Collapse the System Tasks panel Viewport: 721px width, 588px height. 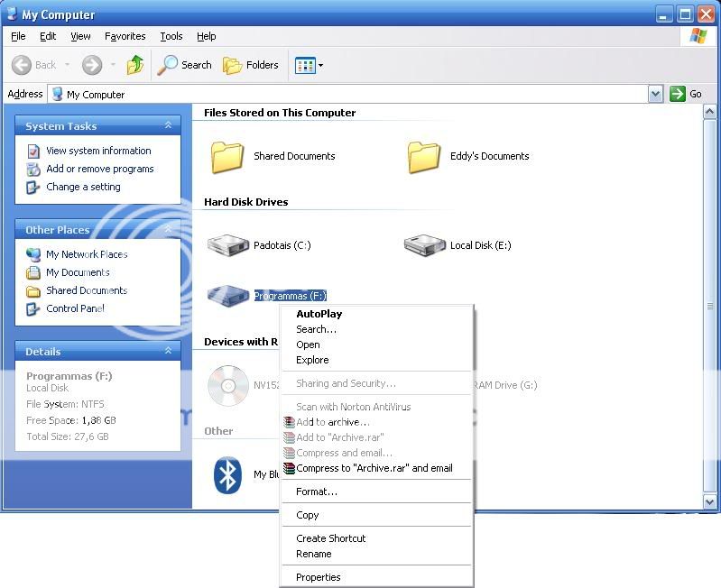point(168,126)
